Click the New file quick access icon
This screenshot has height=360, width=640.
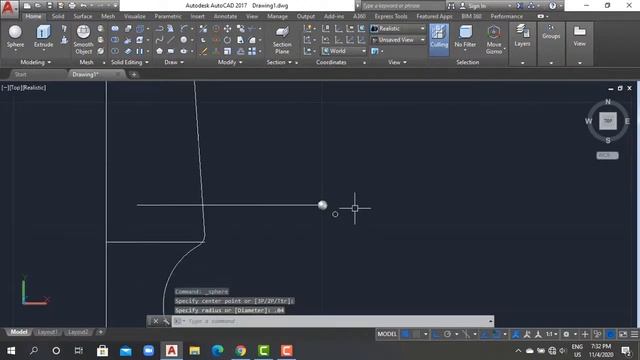(x=27, y=6)
